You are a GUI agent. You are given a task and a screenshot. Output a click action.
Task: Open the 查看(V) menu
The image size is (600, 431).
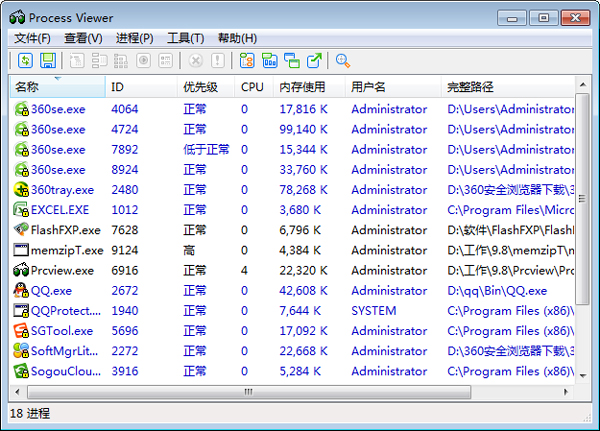(83, 38)
